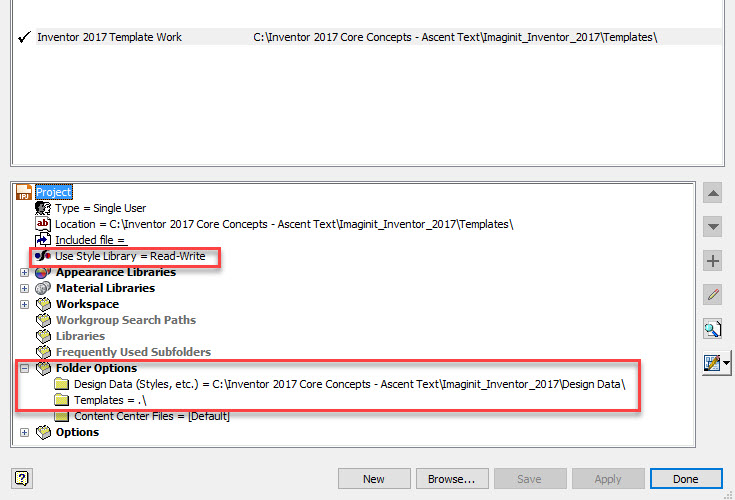Viewport: 735px width, 500px height.
Task: Select the Project root node label
Action: click(54, 192)
